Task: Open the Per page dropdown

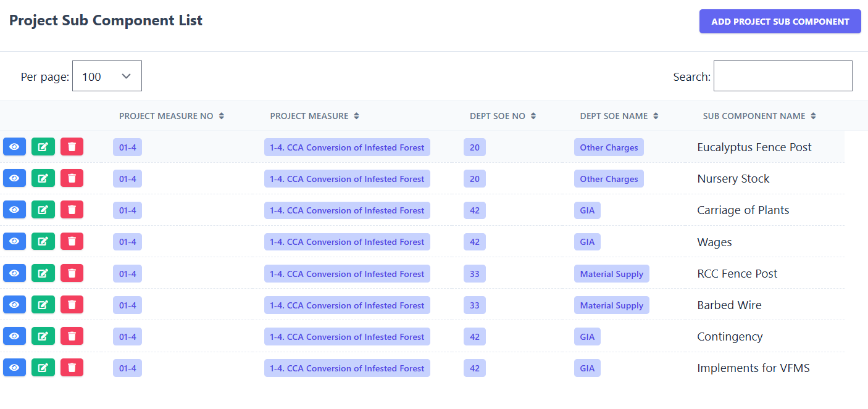Action: [107, 75]
